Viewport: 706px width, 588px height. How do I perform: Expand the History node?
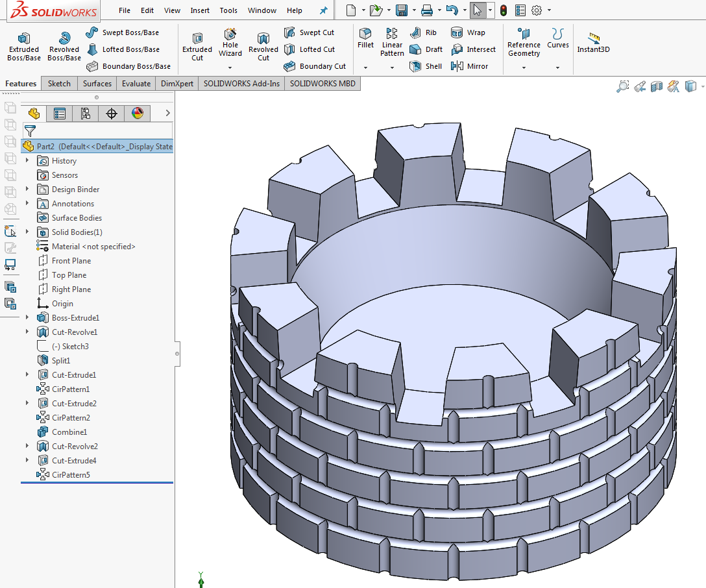pyautogui.click(x=27, y=160)
